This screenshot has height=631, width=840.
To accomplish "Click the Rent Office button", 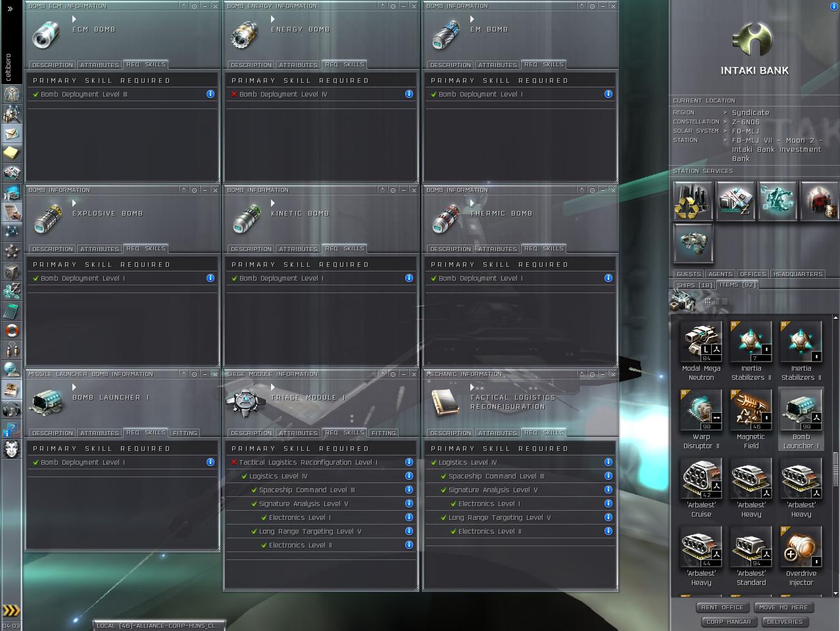I will pyautogui.click(x=722, y=607).
